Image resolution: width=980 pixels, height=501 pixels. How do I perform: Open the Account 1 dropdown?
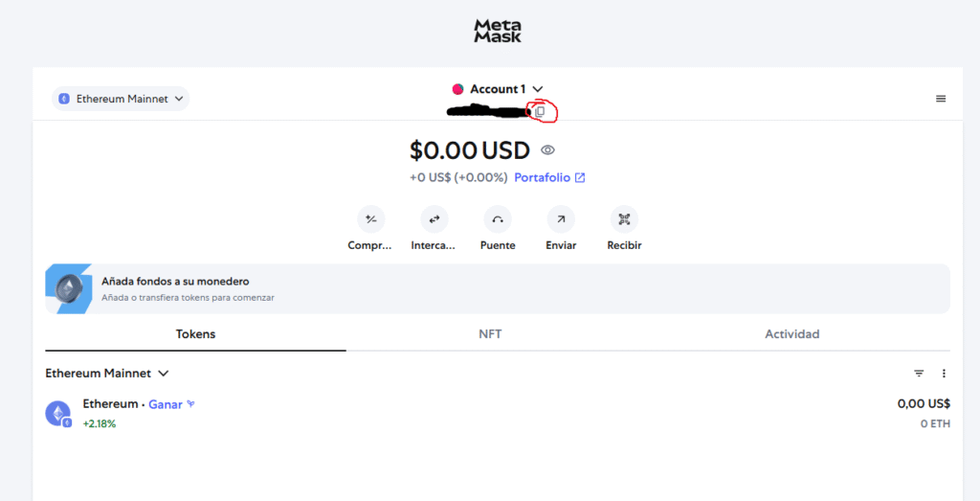pos(498,89)
